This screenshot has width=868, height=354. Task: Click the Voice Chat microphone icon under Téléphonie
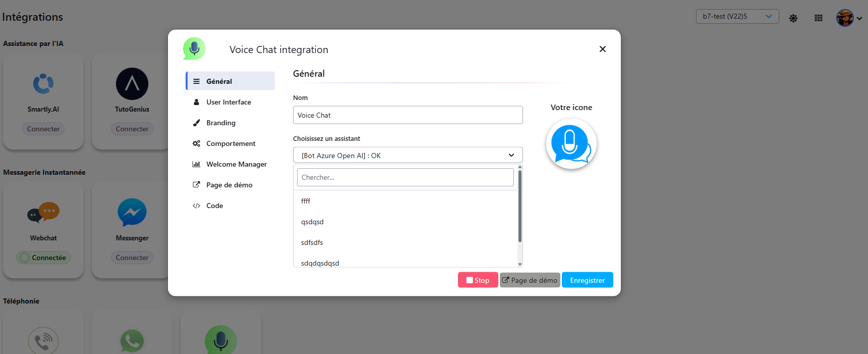pos(221,340)
